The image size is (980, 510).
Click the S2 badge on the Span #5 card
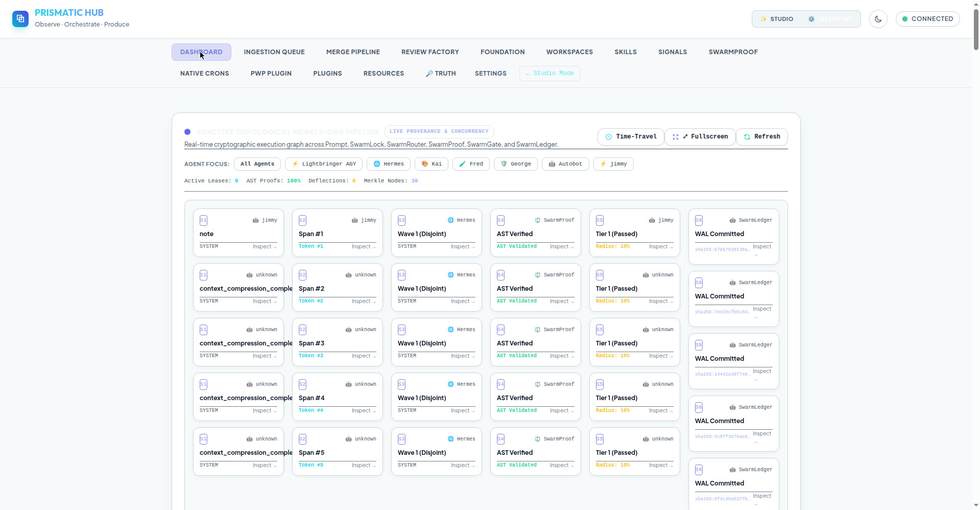click(302, 439)
